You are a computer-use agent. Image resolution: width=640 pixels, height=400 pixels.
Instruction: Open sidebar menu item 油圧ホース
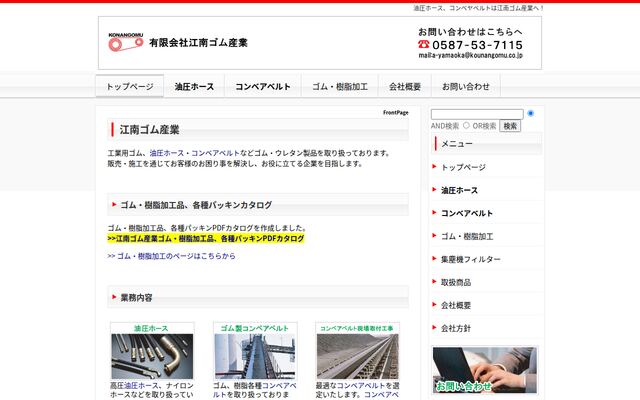click(x=459, y=190)
